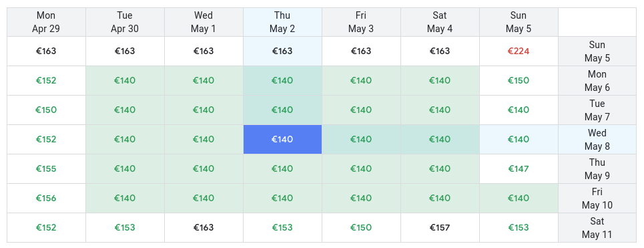Choose the red €224 fare for Sun May 5
644x248 pixels.
[x=519, y=51]
